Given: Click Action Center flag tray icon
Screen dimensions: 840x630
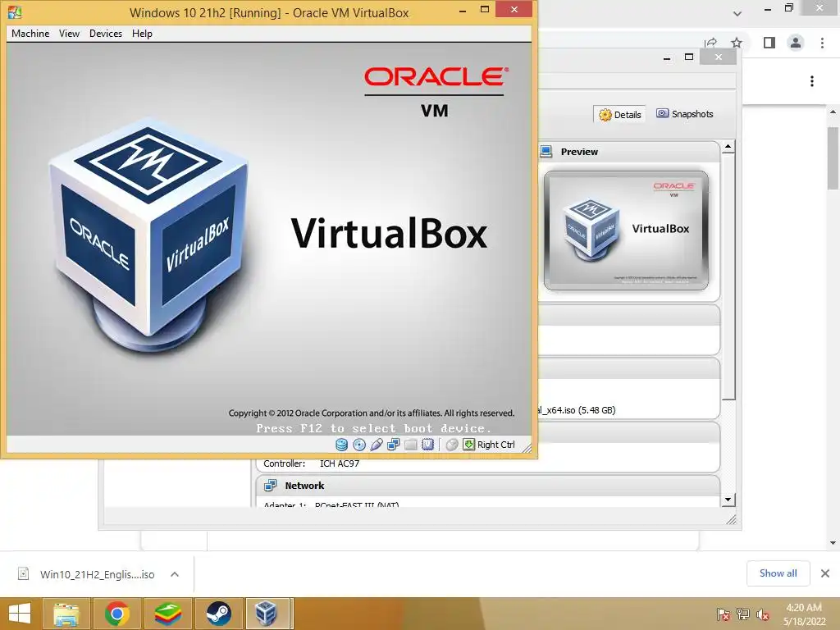Looking at the screenshot, I should click(x=723, y=614).
